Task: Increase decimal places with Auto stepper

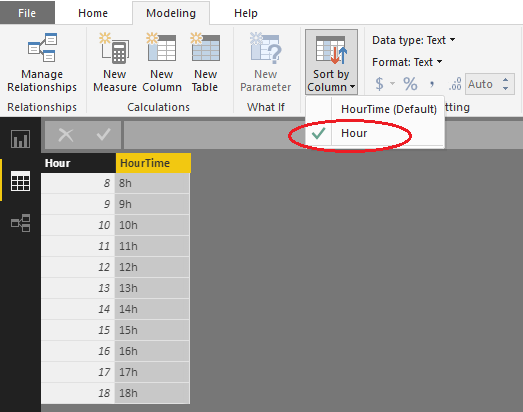Action: point(506,80)
